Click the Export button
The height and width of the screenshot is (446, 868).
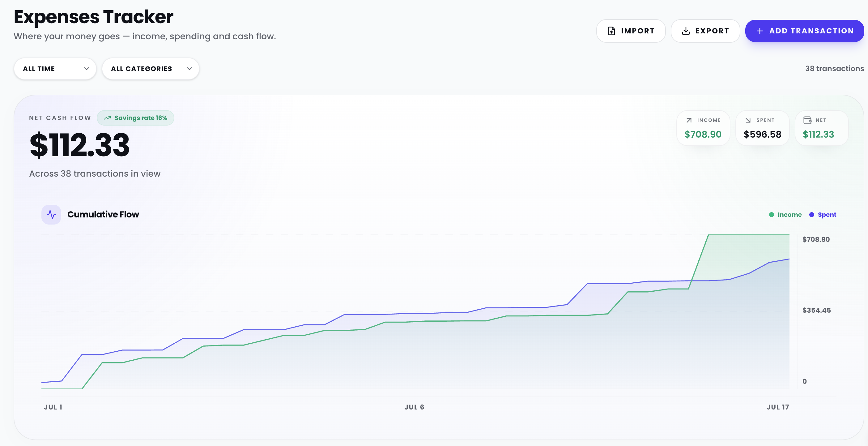[705, 31]
